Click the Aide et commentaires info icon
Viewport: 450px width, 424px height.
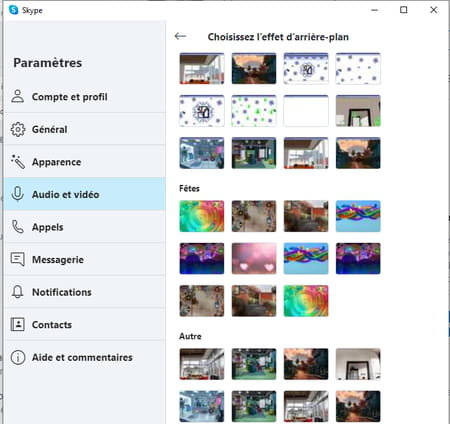point(18,357)
